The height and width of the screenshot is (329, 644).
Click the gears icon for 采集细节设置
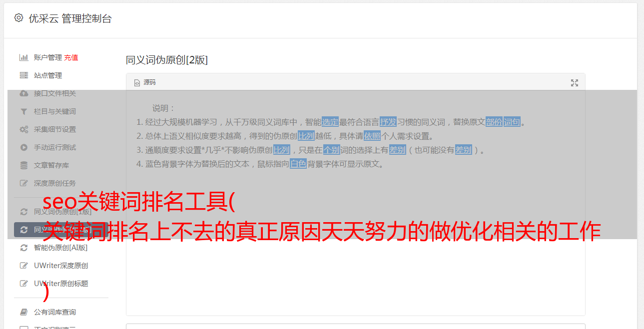point(23,129)
